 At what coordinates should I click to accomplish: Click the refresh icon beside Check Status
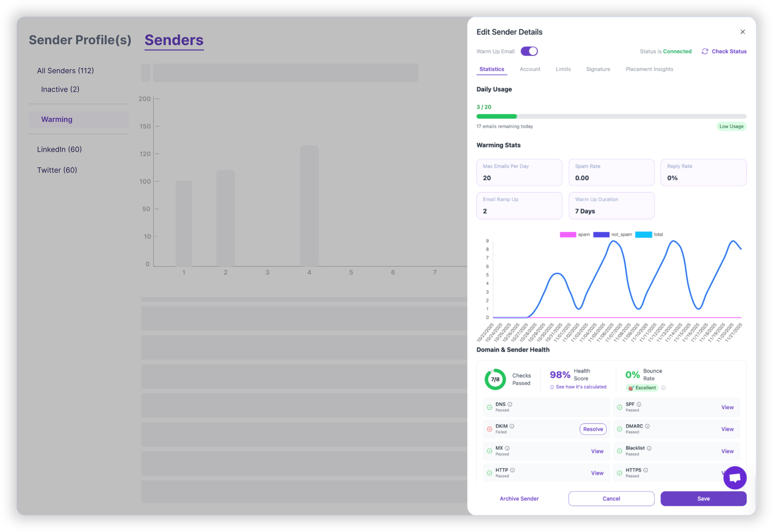point(705,51)
